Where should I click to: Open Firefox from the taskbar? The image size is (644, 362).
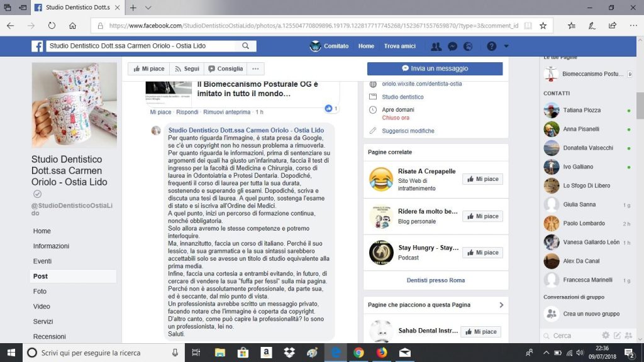(382, 353)
